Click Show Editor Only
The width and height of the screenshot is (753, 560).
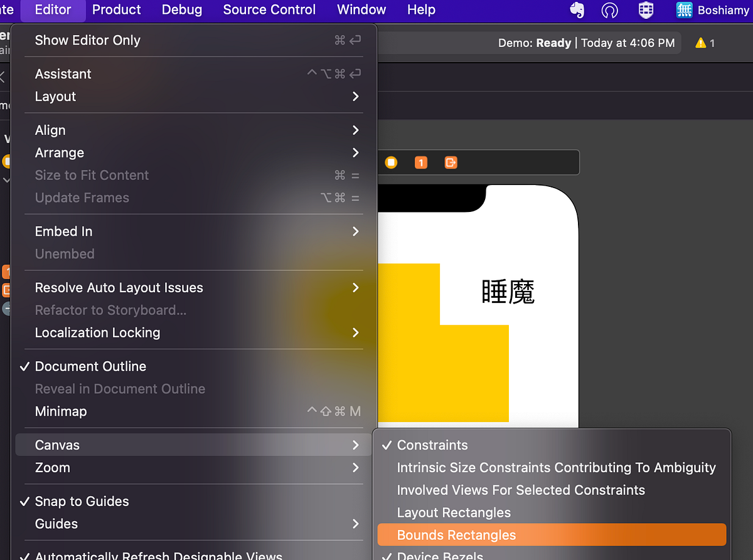(87, 40)
